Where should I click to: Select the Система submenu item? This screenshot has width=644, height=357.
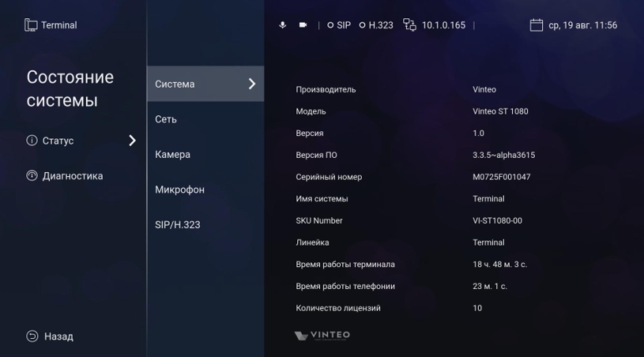pos(205,84)
